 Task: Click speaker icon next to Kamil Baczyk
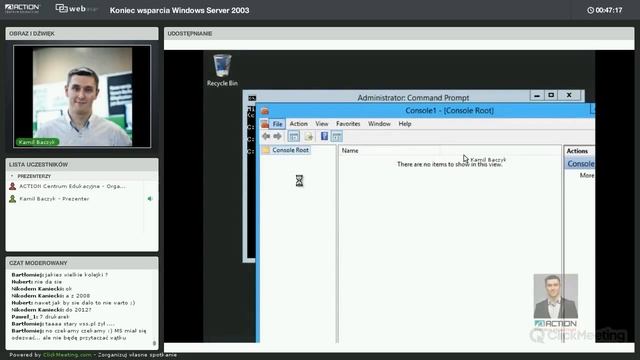150,199
